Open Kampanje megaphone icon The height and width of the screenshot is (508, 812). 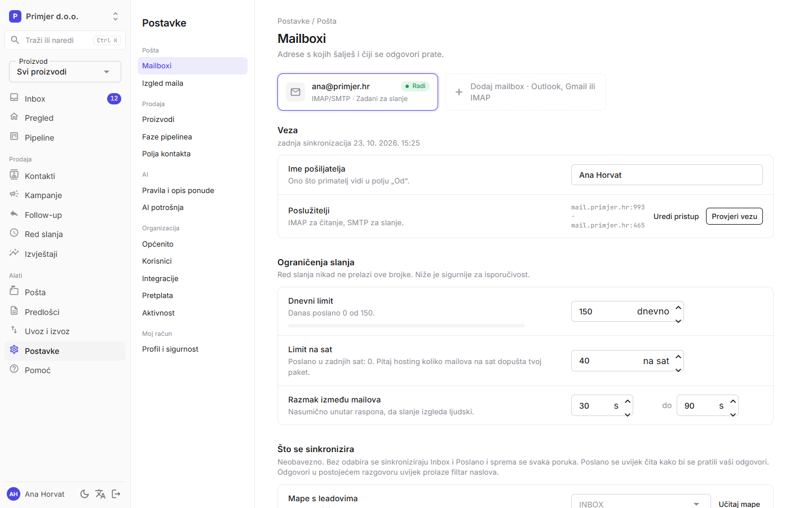point(14,194)
